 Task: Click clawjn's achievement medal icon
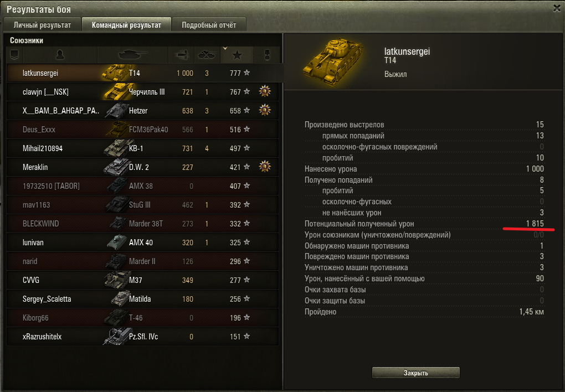[x=265, y=91]
